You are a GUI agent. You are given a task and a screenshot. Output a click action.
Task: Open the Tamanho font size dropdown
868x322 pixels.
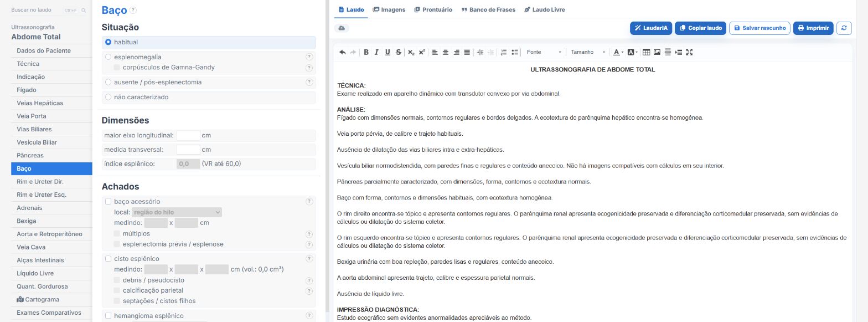pyautogui.click(x=588, y=52)
